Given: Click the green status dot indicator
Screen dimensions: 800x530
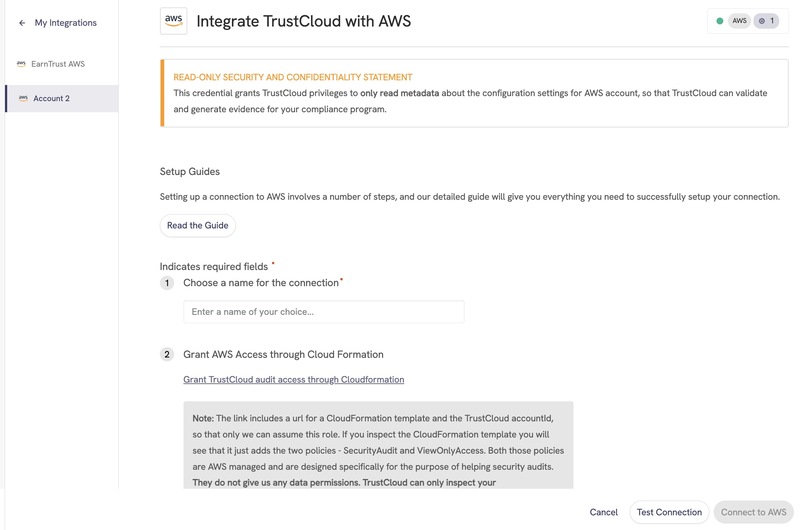Looking at the screenshot, I should point(719,21).
